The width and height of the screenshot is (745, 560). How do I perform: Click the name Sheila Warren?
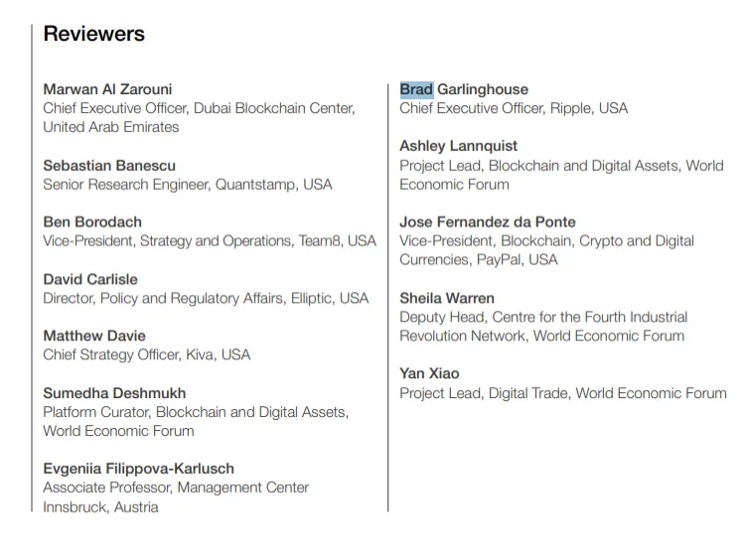pyautogui.click(x=447, y=298)
